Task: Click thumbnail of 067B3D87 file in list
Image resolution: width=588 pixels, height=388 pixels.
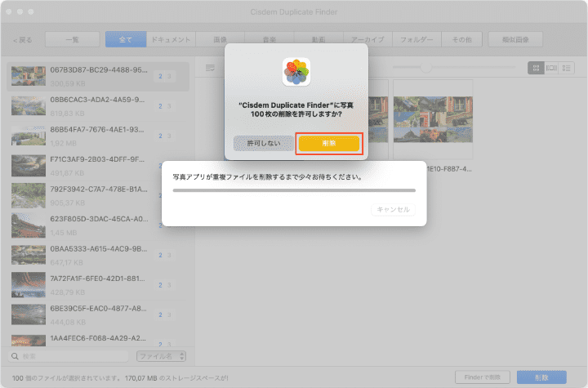Action: coord(29,76)
